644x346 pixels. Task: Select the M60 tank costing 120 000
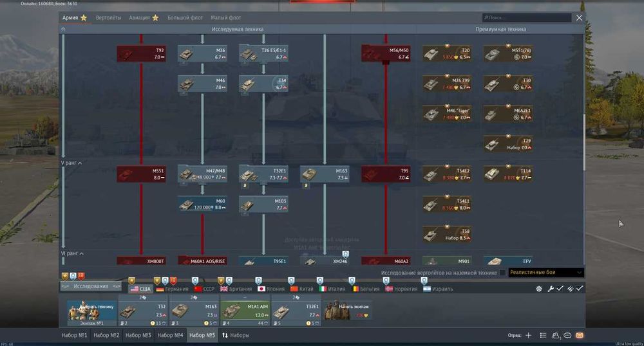[202, 204]
